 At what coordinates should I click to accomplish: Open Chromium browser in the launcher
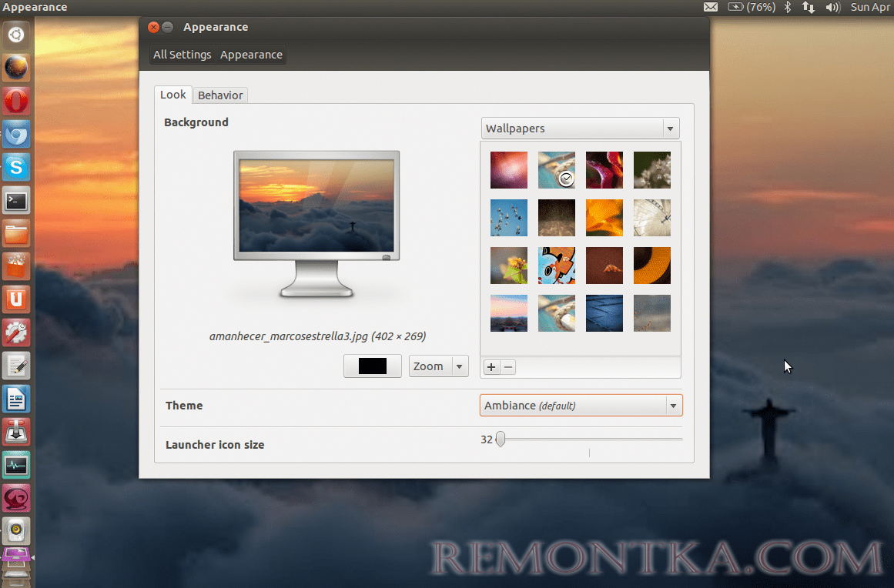tap(16, 135)
